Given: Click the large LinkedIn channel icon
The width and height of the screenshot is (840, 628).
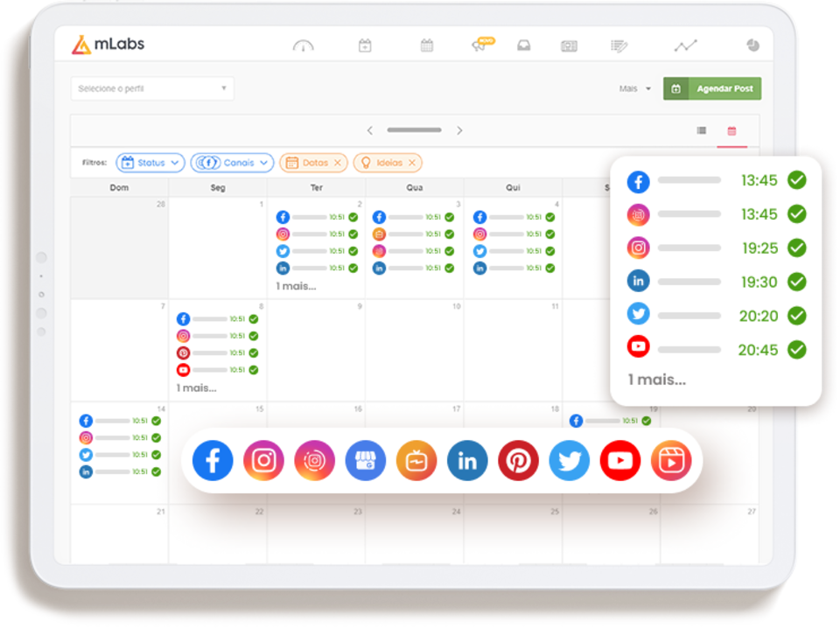Looking at the screenshot, I should 467,460.
